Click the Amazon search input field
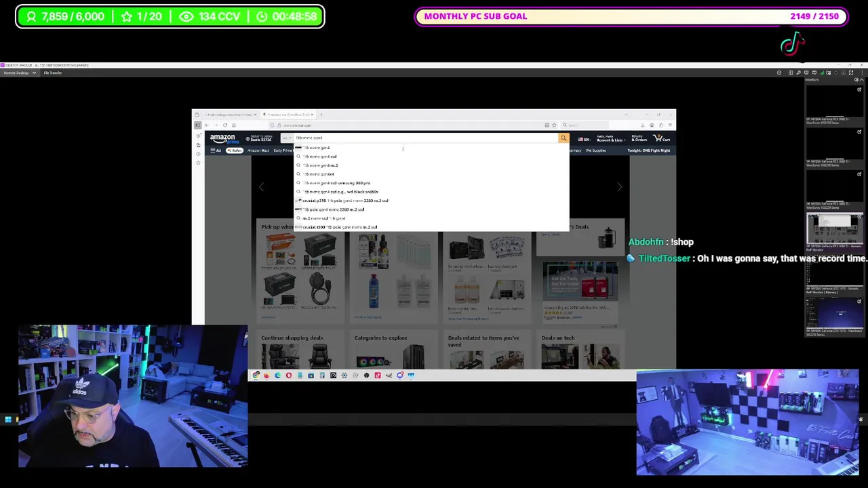The image size is (868, 488). [x=426, y=138]
